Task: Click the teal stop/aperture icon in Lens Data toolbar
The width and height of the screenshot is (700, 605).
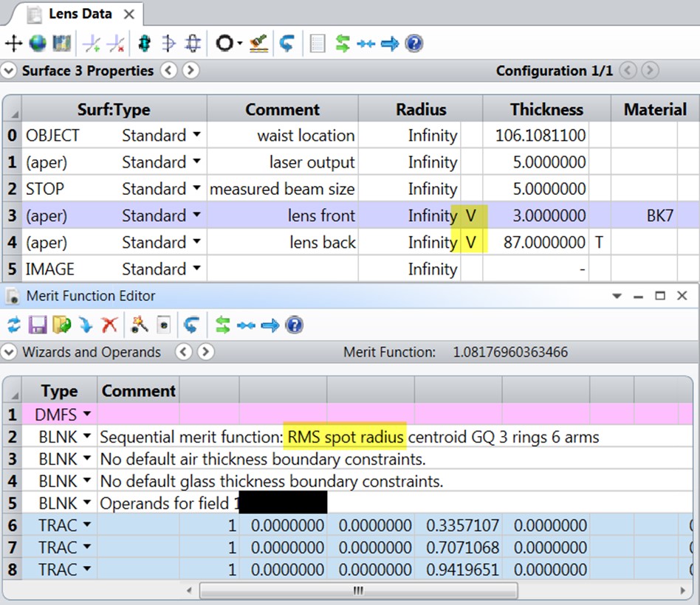Action: tap(144, 44)
